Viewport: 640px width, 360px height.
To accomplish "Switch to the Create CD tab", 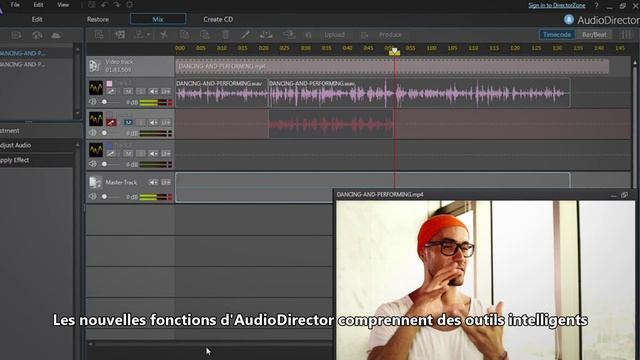I will [218, 19].
